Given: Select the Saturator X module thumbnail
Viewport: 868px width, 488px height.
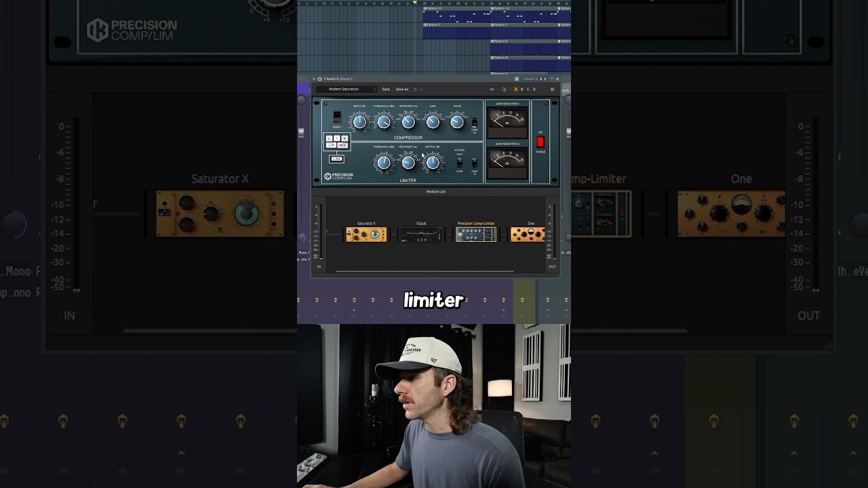Looking at the screenshot, I should [366, 235].
